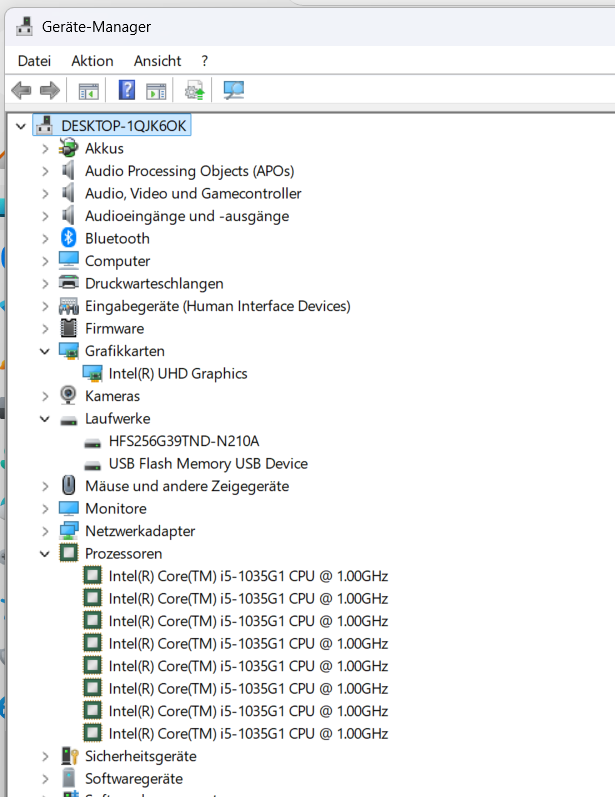Expand the Monitore category
The width and height of the screenshot is (615, 797).
point(45,509)
